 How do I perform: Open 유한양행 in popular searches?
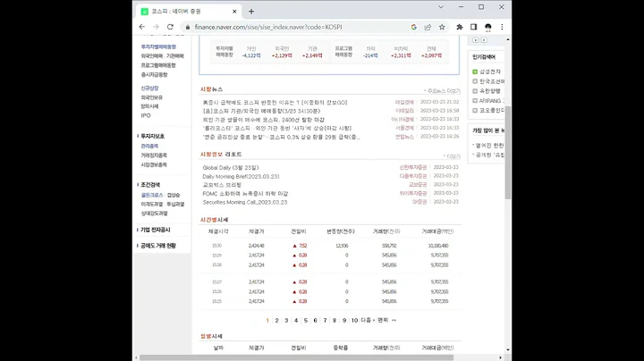tap(490, 91)
